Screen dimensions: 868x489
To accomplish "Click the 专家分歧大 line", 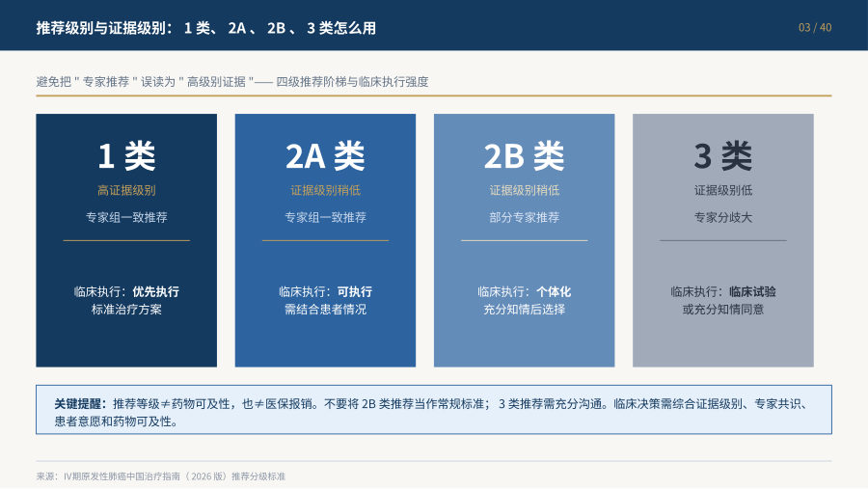I will 723,217.
